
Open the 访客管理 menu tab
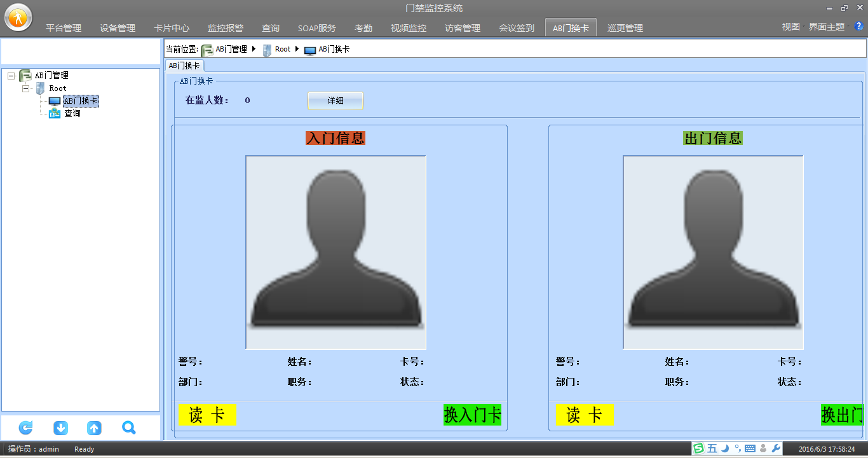pos(463,28)
